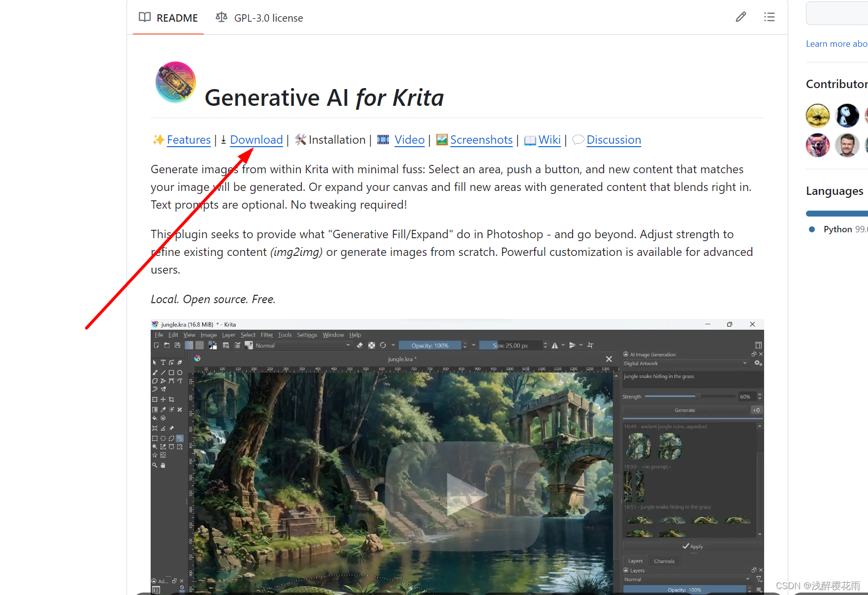
Task: Select Krita's Text tool
Action: point(163,362)
